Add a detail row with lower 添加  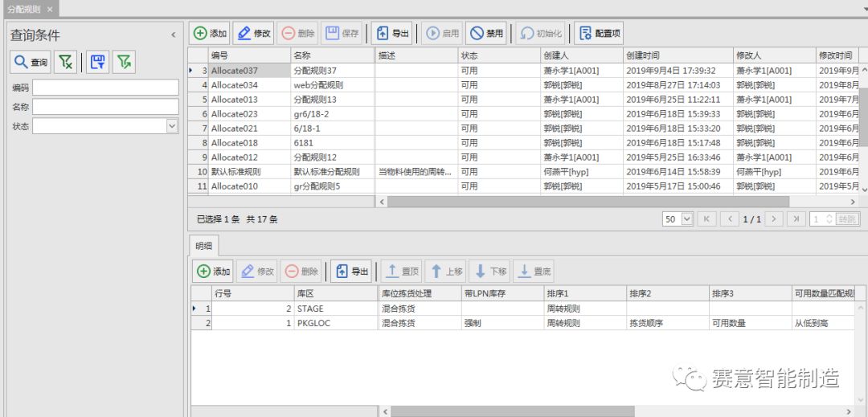coord(213,272)
